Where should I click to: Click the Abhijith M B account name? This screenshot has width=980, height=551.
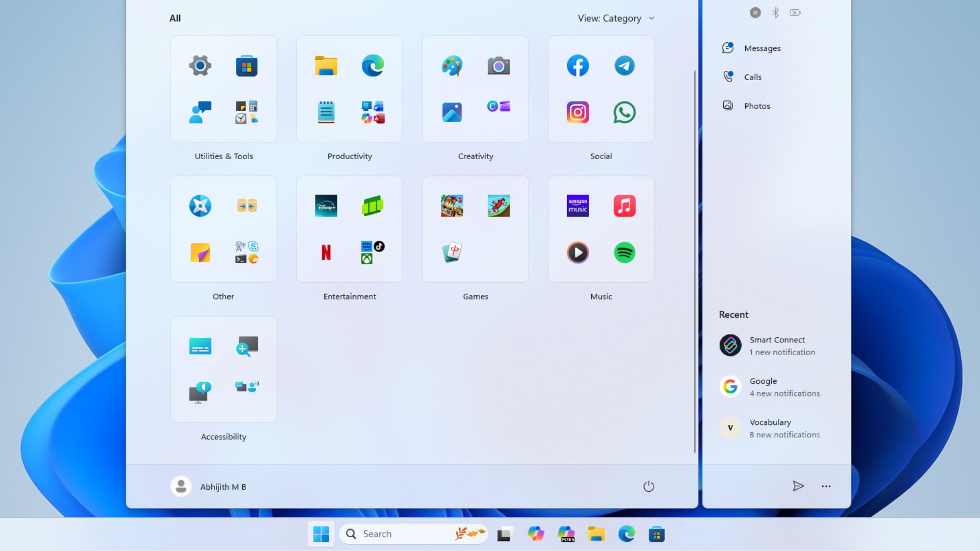[223, 486]
